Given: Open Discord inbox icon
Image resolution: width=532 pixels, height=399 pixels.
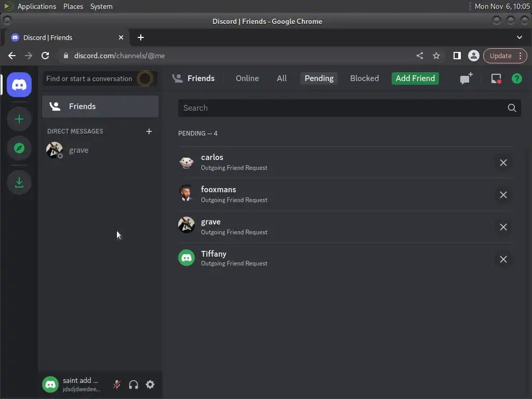Looking at the screenshot, I should pyautogui.click(x=496, y=79).
